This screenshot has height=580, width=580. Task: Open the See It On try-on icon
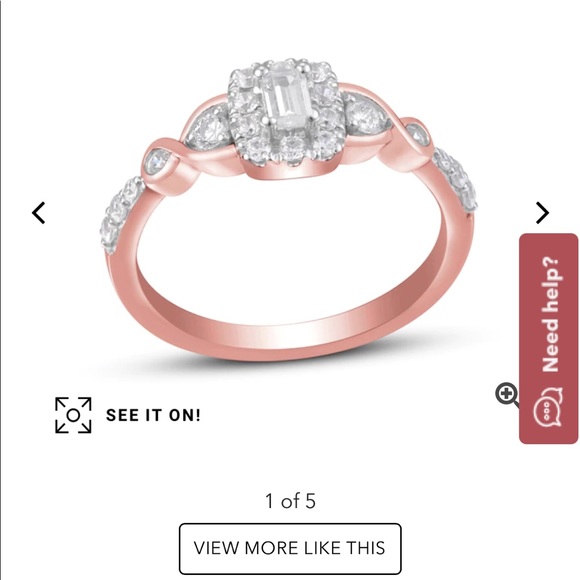pyautogui.click(x=73, y=415)
